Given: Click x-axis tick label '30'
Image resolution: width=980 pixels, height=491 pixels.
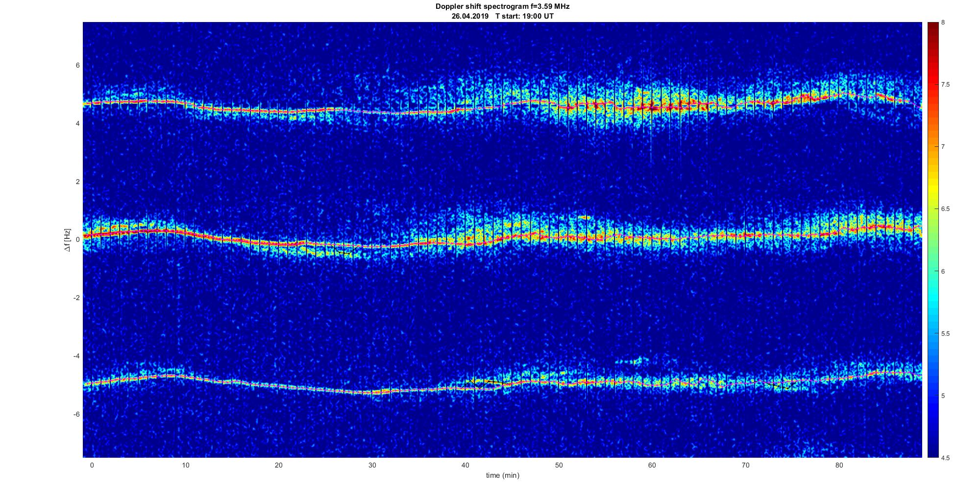Looking at the screenshot, I should coord(372,465).
